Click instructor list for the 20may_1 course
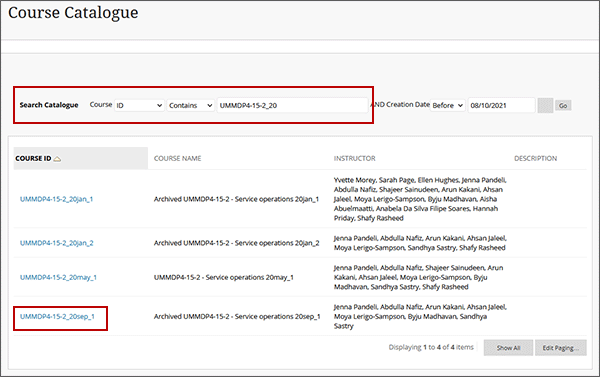Viewport: 600px width, 377px height. [419, 277]
